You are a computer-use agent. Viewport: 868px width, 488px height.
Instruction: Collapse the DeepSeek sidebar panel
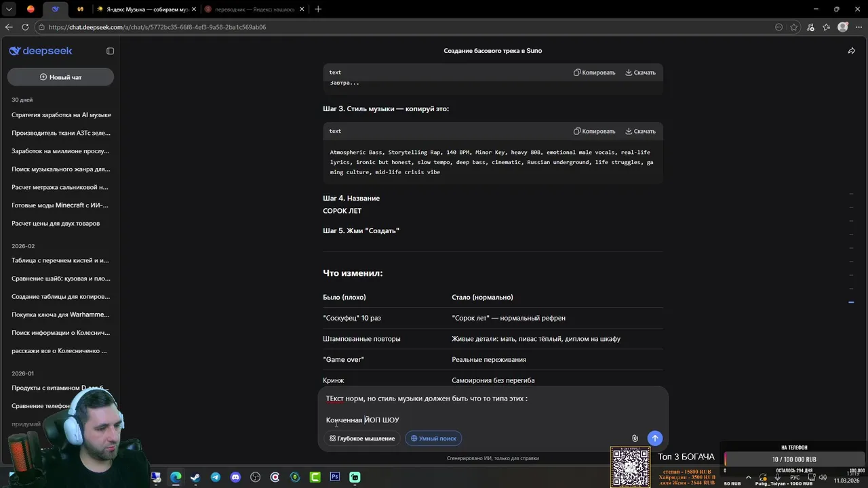tap(110, 51)
